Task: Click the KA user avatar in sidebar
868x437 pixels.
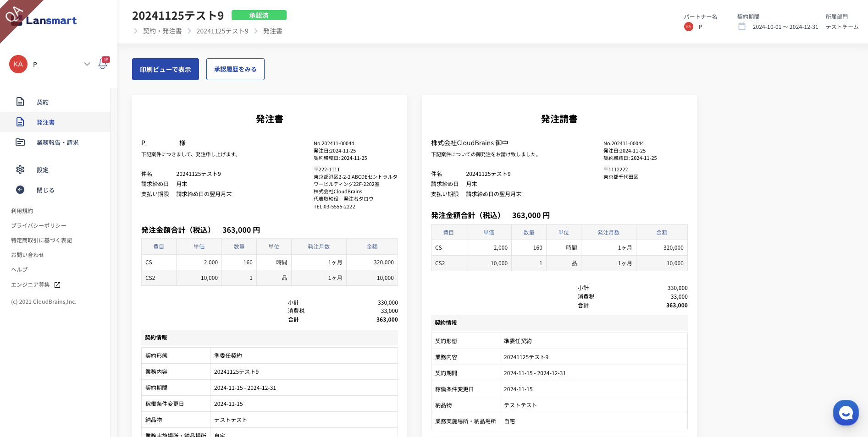Action: (x=18, y=64)
